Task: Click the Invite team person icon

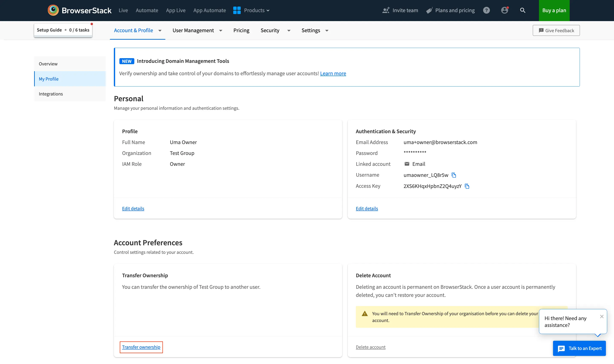Action: click(386, 10)
